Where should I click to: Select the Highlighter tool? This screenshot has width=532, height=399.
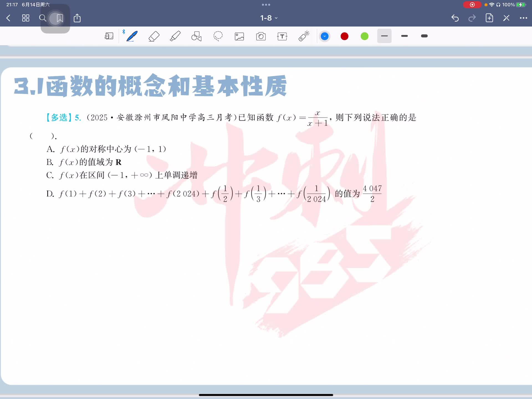[x=175, y=36]
